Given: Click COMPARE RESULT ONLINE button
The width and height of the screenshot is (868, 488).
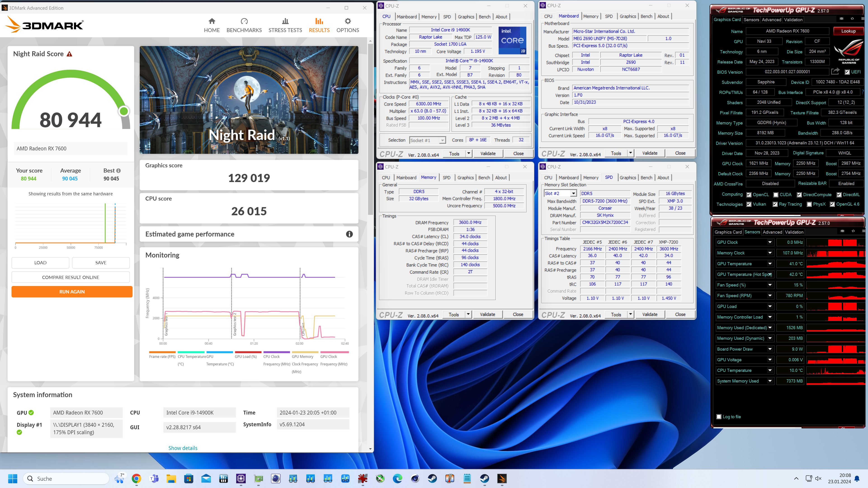Looking at the screenshot, I should pyautogui.click(x=71, y=277).
